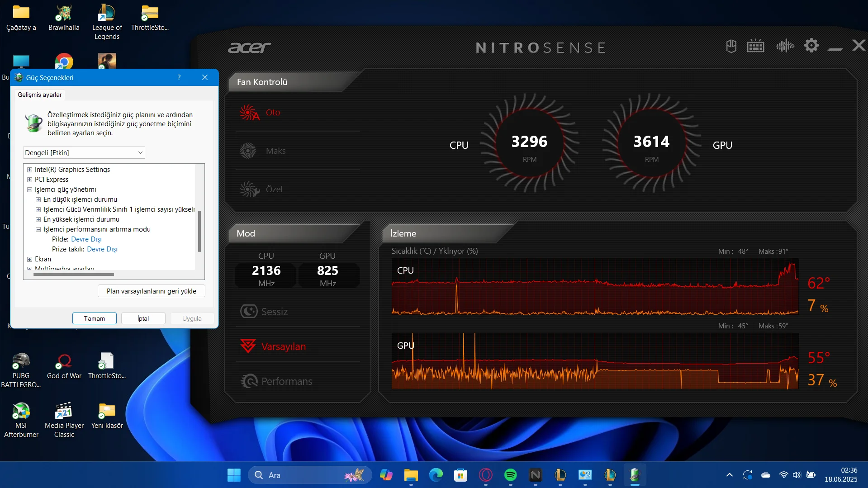Screen dimensions: 868x488
Task: Select the Maks fan mode icon
Action: pos(248,151)
